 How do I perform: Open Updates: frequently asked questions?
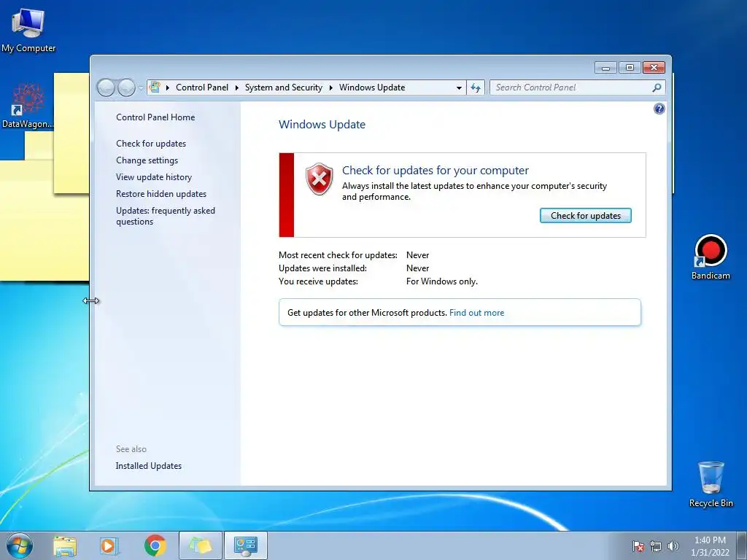(166, 216)
